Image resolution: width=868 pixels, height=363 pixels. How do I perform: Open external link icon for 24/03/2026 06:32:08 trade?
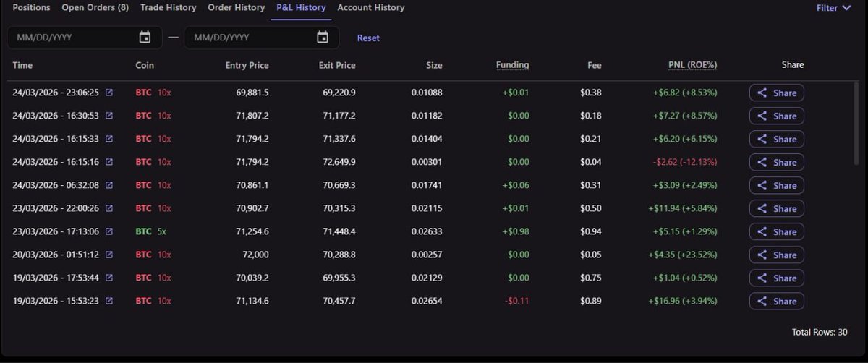[109, 185]
